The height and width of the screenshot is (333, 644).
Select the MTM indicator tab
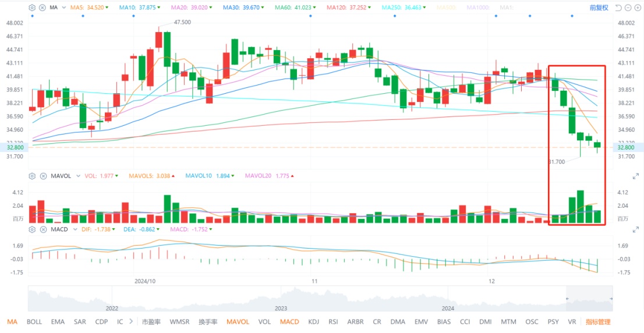coord(508,322)
